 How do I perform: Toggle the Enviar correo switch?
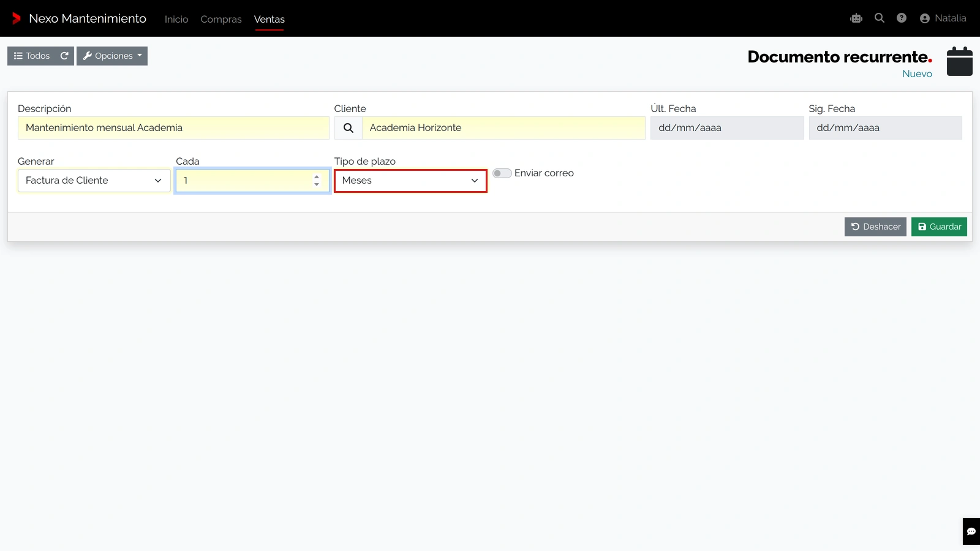click(x=502, y=173)
